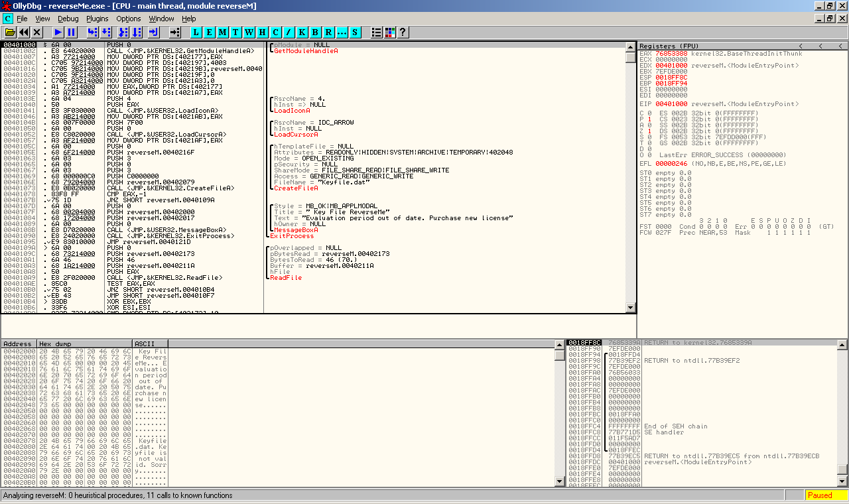Open the Help question mark icon
The width and height of the screenshot is (849, 504).
403,32
